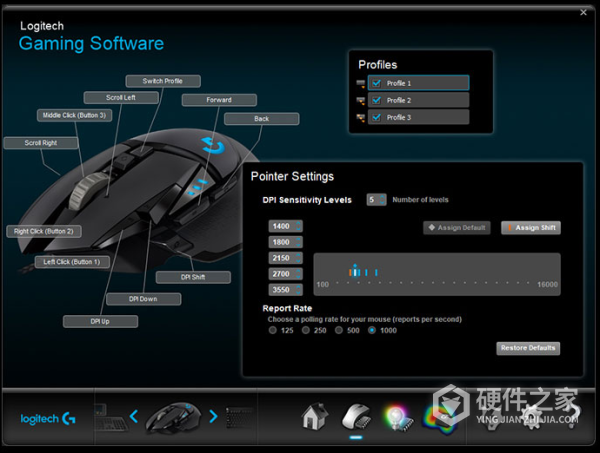
Task: Open the settings gear icon
Action: [533, 418]
